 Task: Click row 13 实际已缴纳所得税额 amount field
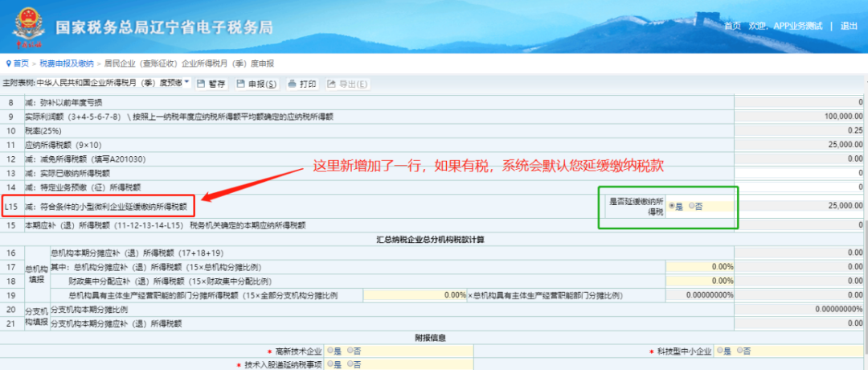[x=799, y=174]
